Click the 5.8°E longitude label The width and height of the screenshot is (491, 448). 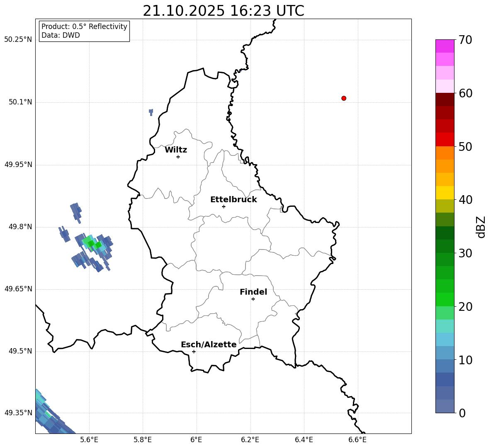[x=143, y=440]
